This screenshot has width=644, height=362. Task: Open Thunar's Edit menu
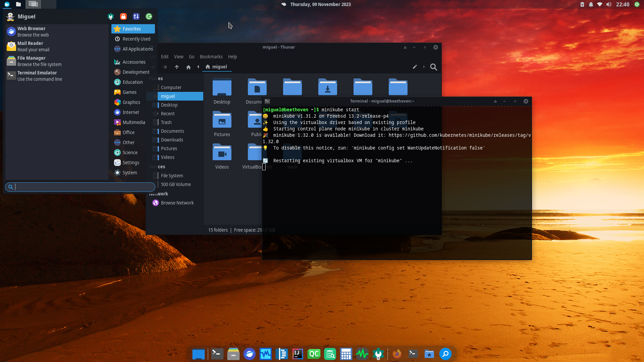[x=165, y=57]
